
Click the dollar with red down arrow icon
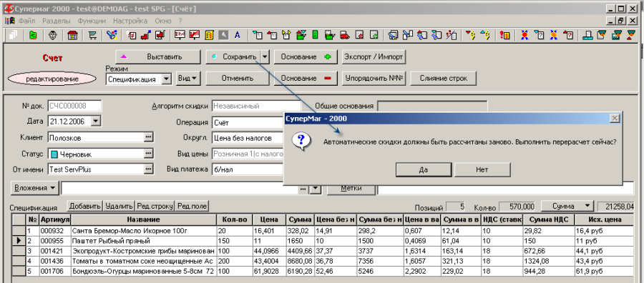tap(471, 35)
